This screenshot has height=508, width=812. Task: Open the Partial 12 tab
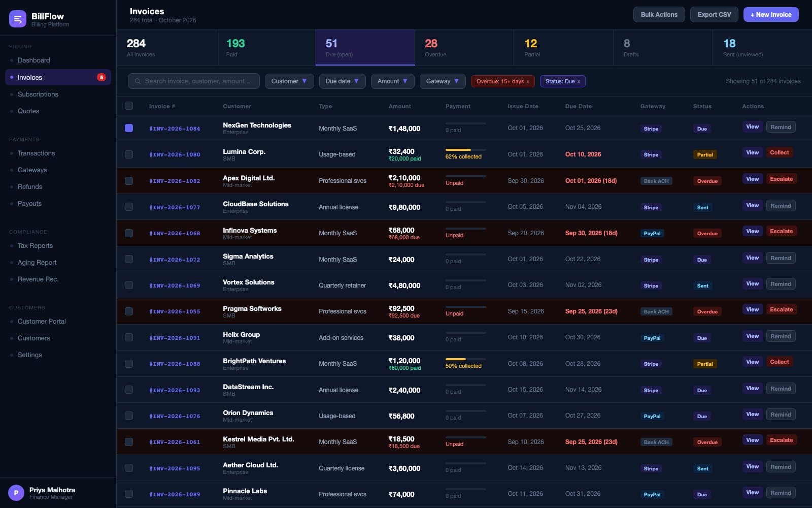[563, 48]
